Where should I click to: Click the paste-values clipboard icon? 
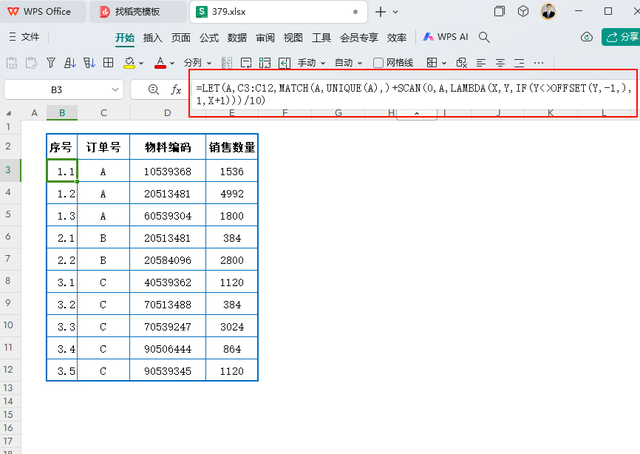[12, 63]
